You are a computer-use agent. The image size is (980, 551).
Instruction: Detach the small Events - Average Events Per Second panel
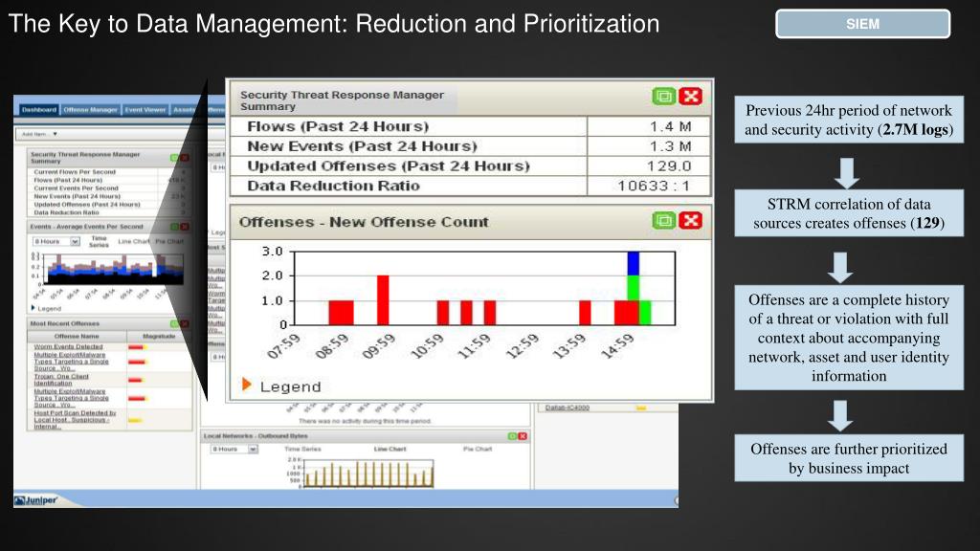coord(175,227)
